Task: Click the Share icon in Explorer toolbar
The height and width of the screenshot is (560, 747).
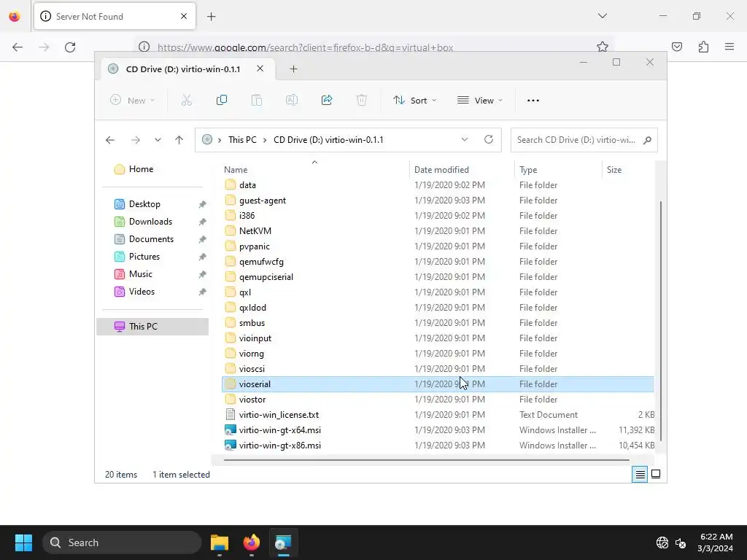Action: [x=327, y=100]
